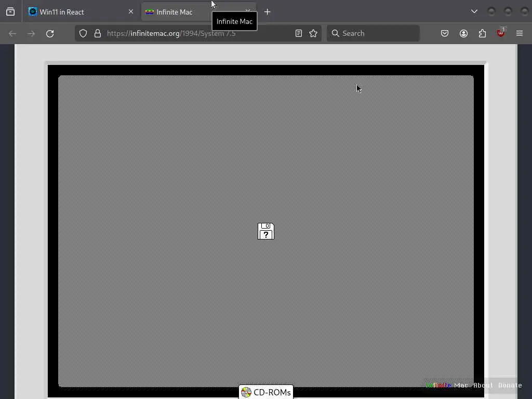The image size is (532, 399).
Task: Open the About link
Action: click(483, 385)
